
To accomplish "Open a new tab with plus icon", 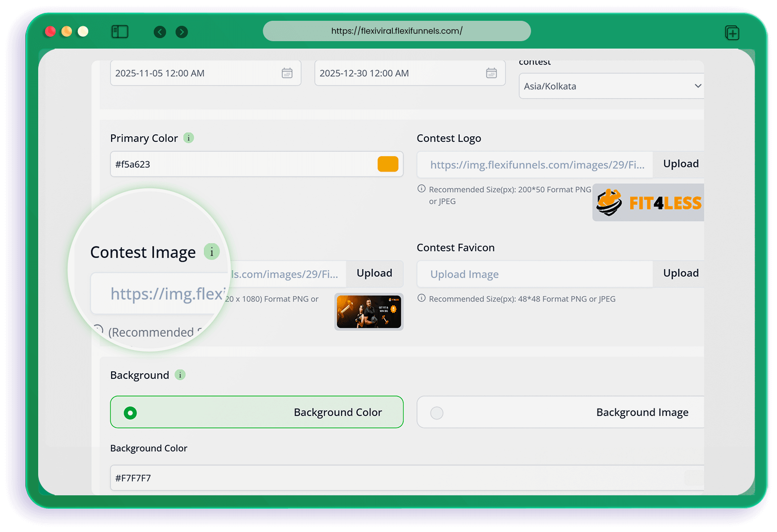I will (732, 33).
